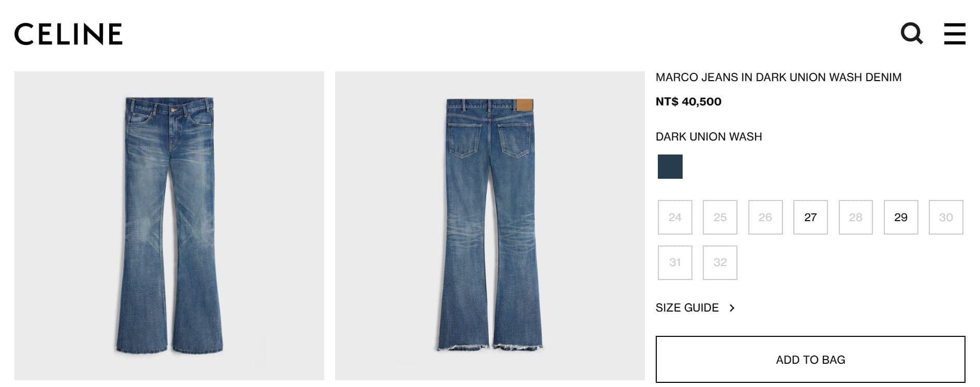Add the jeans to bag
980x387 pixels.
click(810, 360)
